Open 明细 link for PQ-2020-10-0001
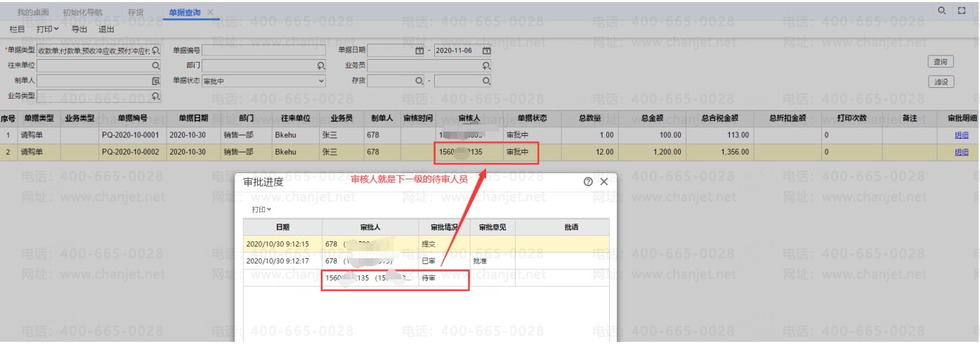The height and width of the screenshot is (344, 980). point(962,135)
